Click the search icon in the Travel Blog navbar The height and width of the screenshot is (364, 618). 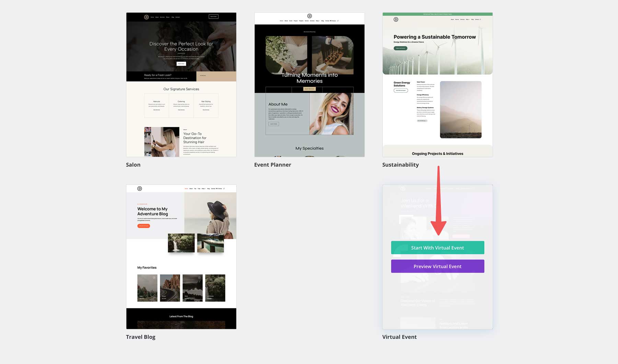224,189
